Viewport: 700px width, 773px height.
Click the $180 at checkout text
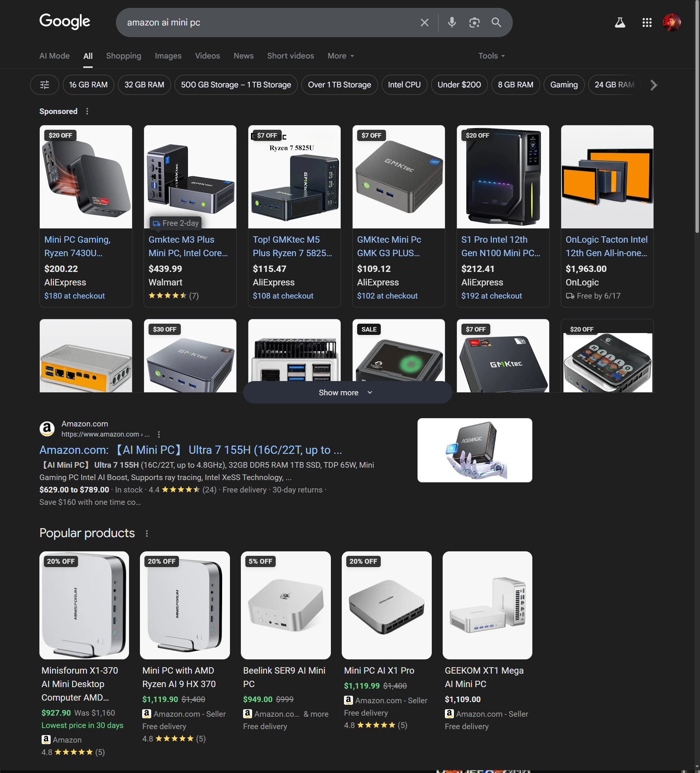click(74, 296)
